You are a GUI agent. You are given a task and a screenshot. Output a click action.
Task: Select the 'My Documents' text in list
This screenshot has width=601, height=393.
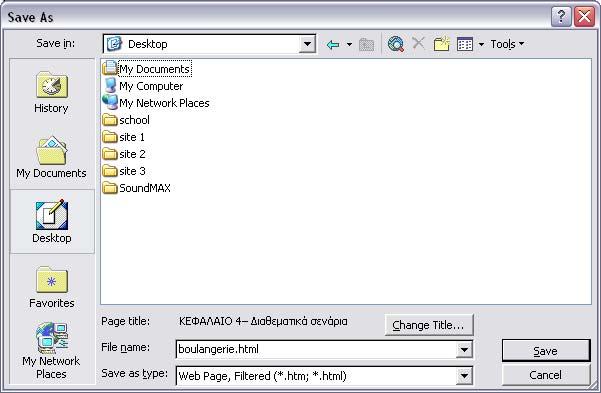(x=154, y=69)
